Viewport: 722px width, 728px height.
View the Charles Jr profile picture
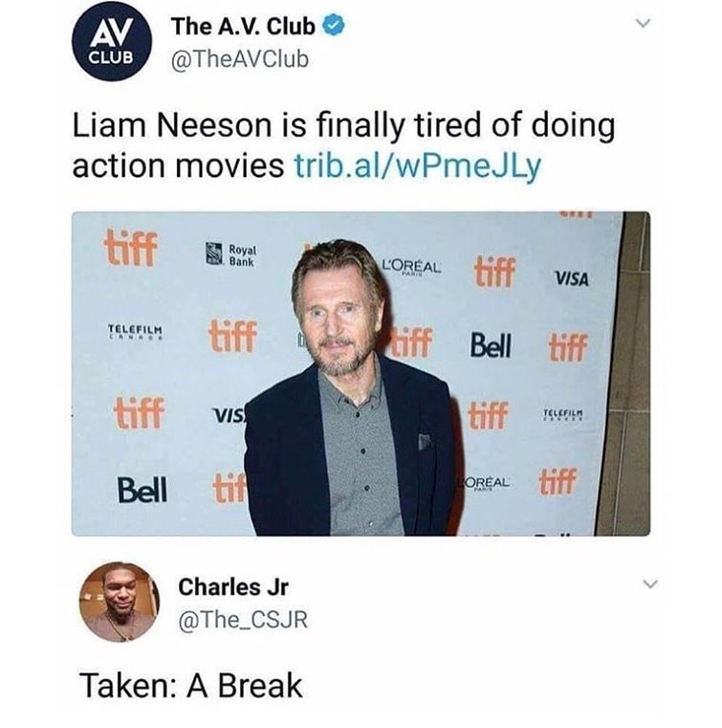click(x=120, y=602)
